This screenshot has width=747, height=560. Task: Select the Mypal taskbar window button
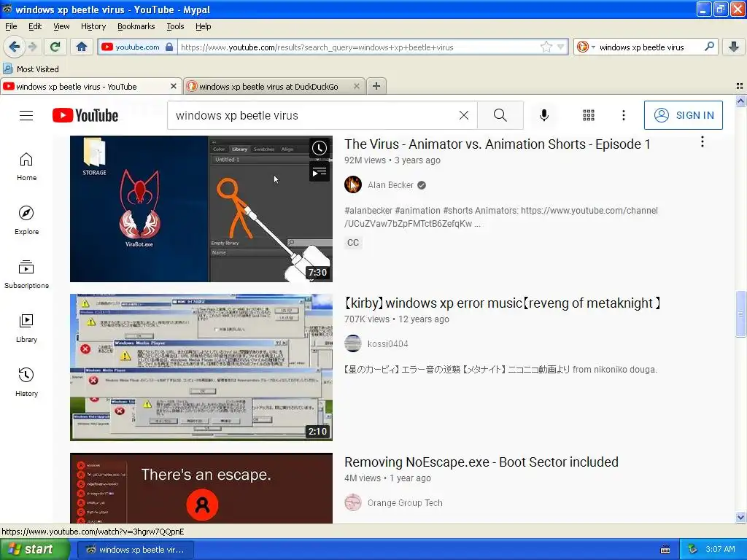click(x=135, y=550)
